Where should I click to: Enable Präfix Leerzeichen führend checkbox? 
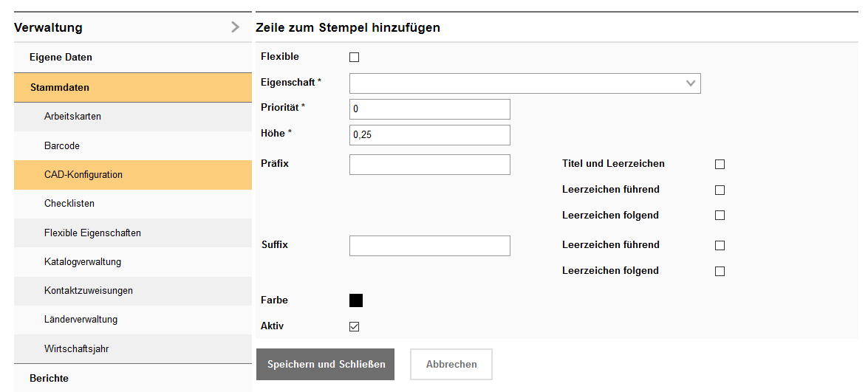coord(720,190)
